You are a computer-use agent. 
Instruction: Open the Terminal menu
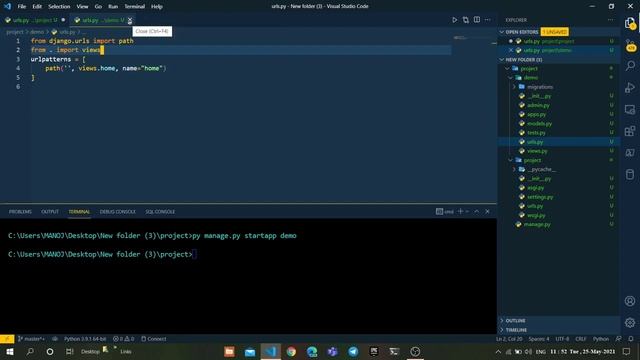point(134,7)
